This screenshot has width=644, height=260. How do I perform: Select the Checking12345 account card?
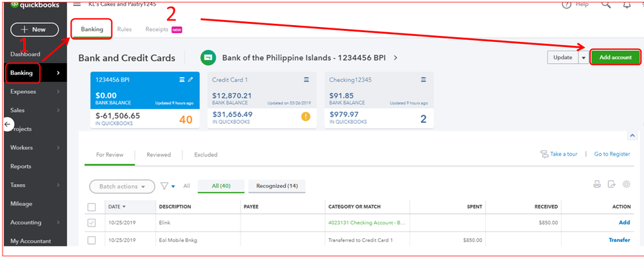(x=379, y=100)
